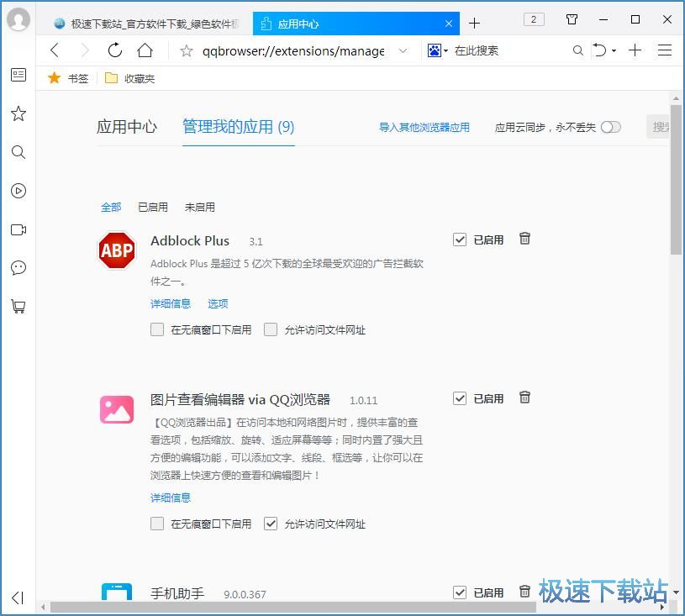Viewport: 685px width, 616px height.
Task: Open the sidebar search icon
Action: (18, 152)
